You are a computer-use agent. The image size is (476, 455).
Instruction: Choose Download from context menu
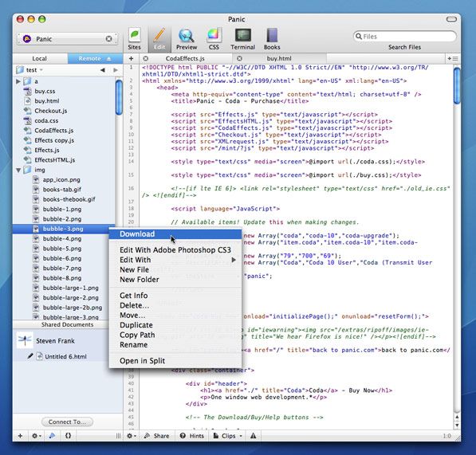click(x=175, y=234)
